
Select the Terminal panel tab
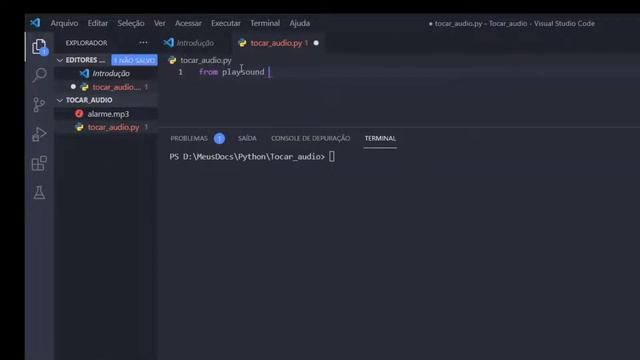(x=380, y=138)
